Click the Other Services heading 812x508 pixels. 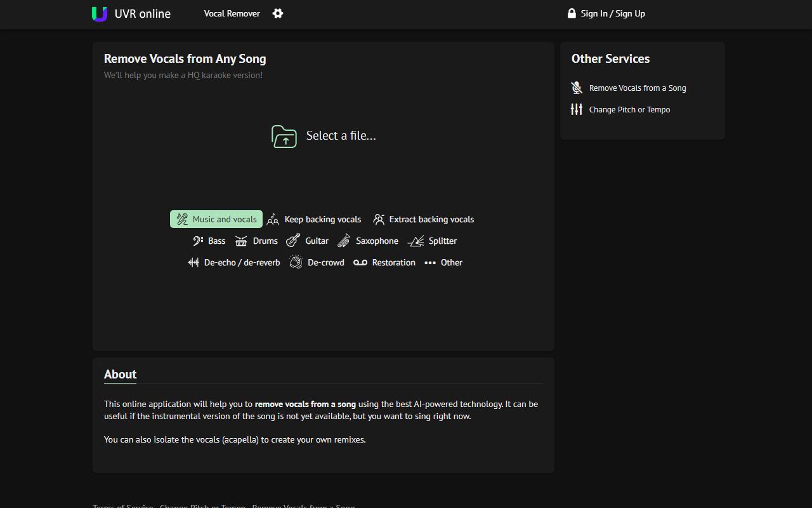[610, 58]
